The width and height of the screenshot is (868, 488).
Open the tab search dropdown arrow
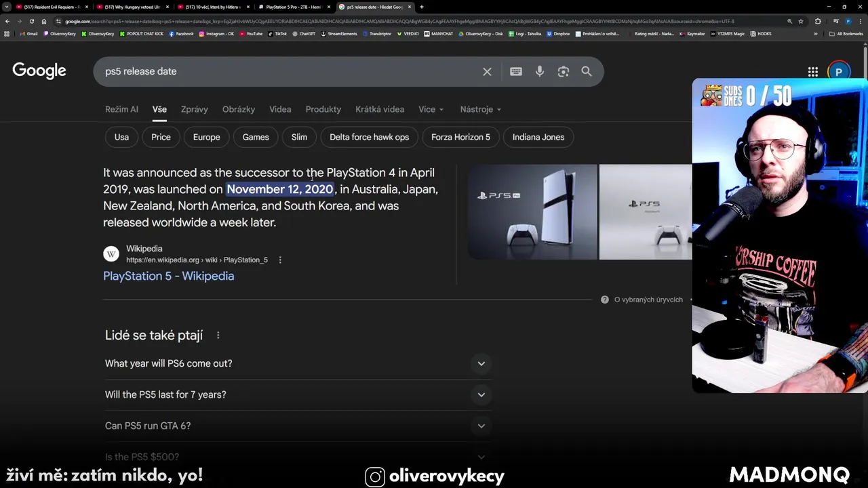[x=7, y=7]
